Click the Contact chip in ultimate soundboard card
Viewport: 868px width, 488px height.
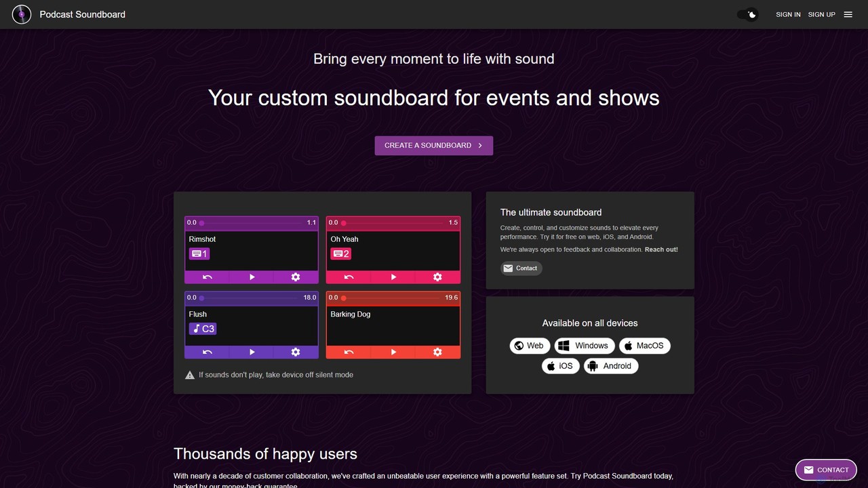pos(521,268)
